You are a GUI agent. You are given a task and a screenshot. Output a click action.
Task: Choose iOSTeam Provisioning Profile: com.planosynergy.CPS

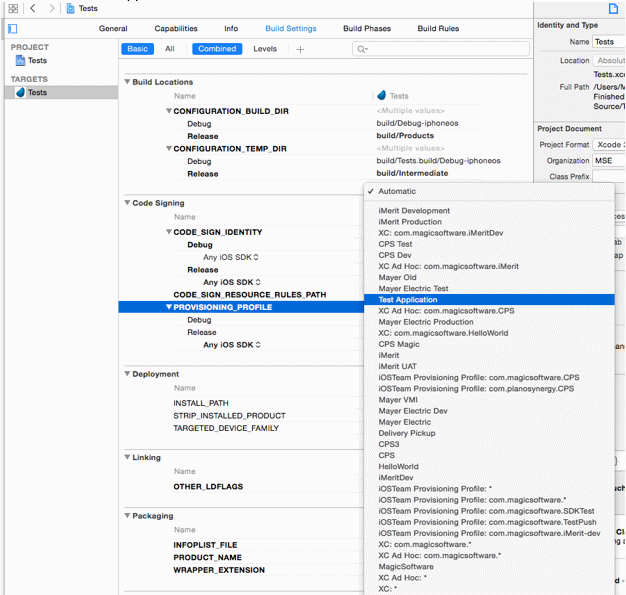coord(489,389)
